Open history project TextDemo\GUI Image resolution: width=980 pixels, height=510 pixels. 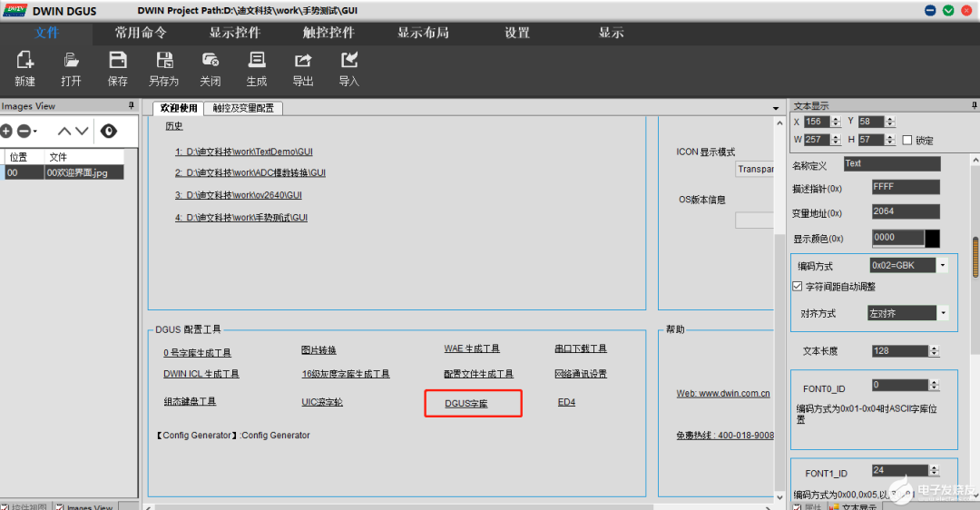tap(244, 152)
